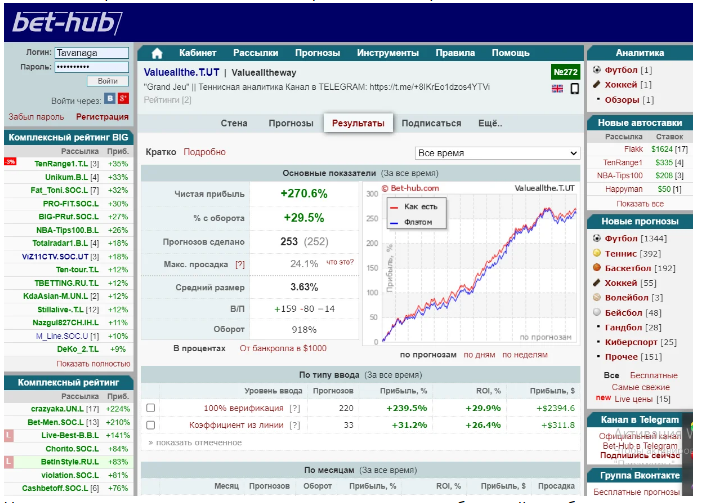Sign in via Google+ icon
The width and height of the screenshot is (702, 503).
tap(123, 98)
